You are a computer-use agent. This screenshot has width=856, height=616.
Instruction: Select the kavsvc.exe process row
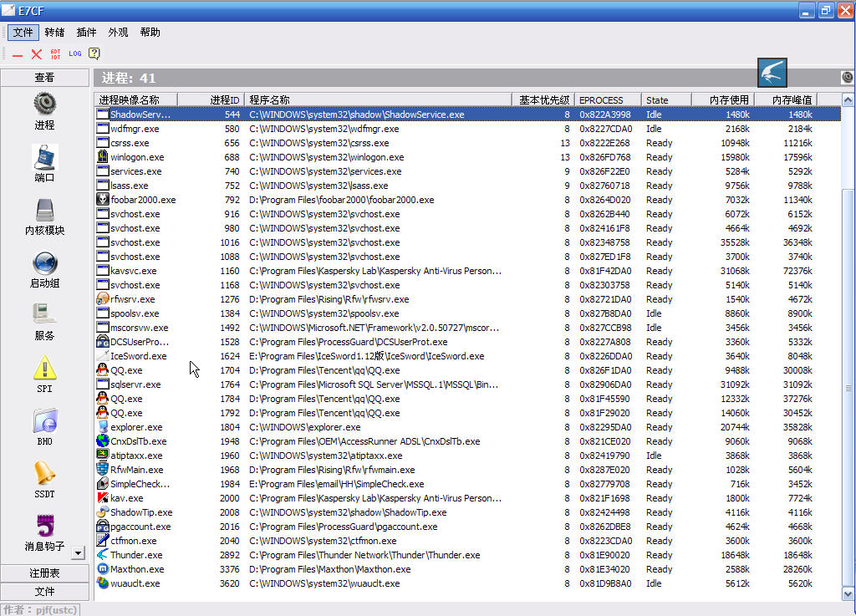click(467, 271)
